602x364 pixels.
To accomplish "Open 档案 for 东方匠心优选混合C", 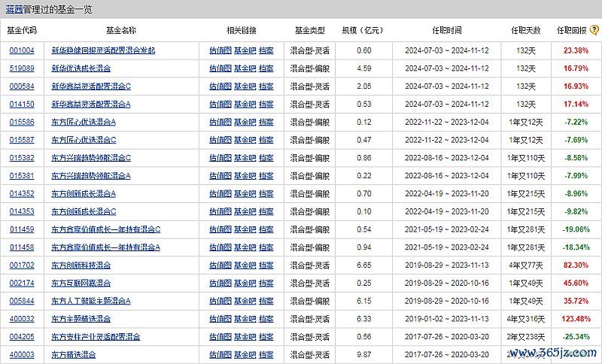I will click(266, 140).
